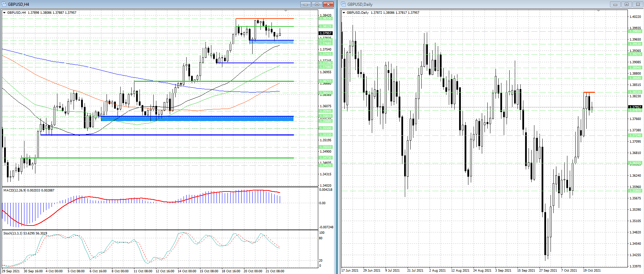This screenshot has height=274, width=644.
Task: Select the red horizontal line on Daily chart
Action: point(589,92)
